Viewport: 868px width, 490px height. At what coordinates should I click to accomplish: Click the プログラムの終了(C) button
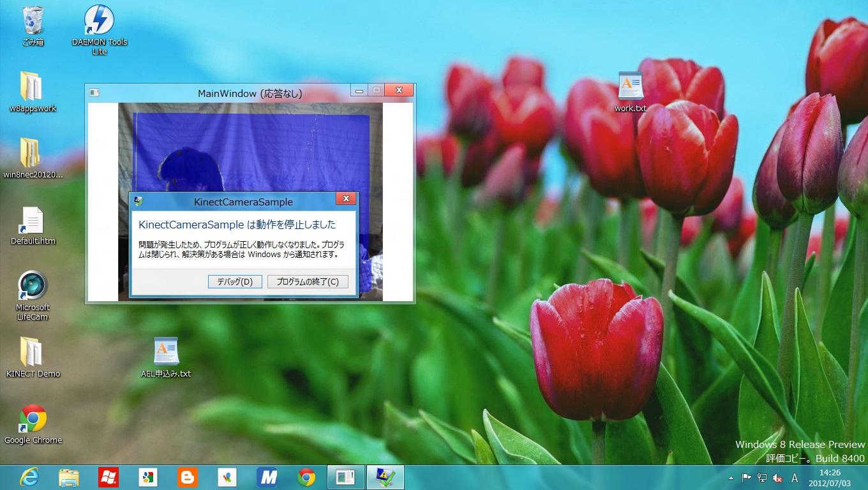coord(308,281)
